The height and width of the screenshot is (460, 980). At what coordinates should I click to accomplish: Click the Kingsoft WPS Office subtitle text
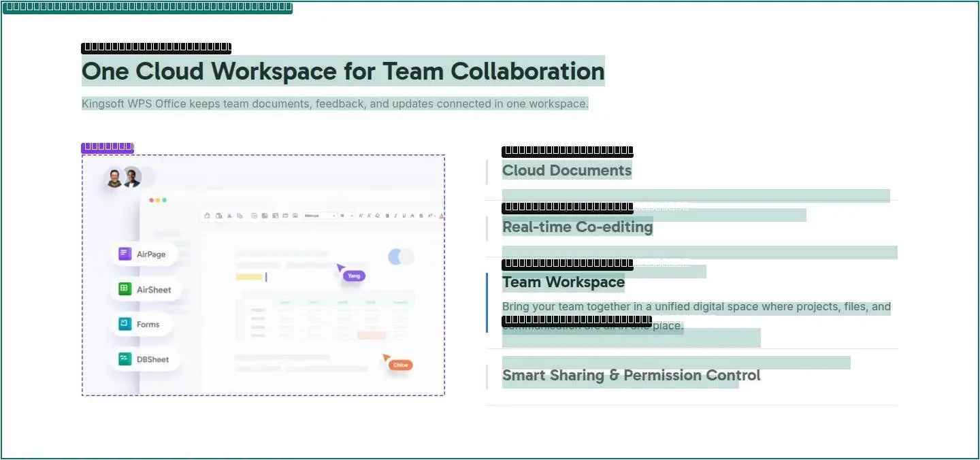point(335,104)
